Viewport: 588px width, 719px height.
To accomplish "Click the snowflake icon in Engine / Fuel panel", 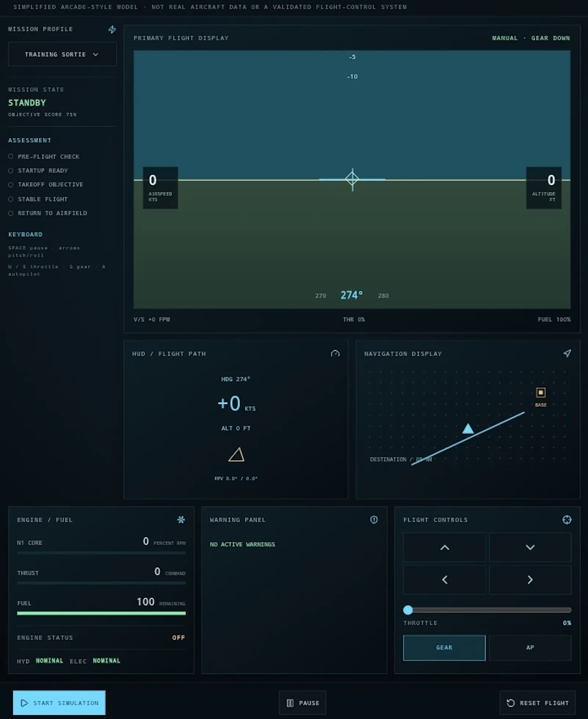I will click(x=181, y=519).
